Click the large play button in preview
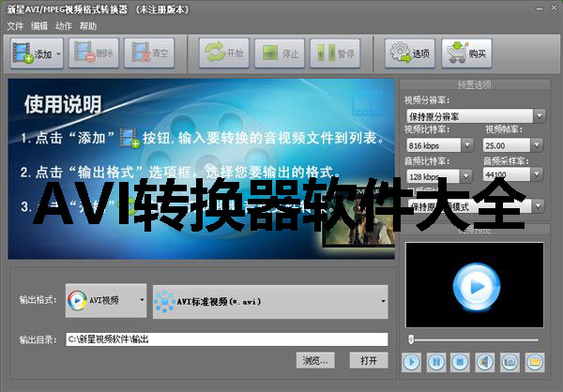Screen dimensions: 563x392 tap(477, 287)
